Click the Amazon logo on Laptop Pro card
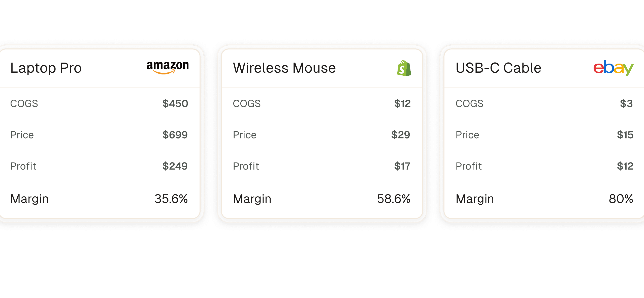The width and height of the screenshot is (644, 298). (x=168, y=67)
